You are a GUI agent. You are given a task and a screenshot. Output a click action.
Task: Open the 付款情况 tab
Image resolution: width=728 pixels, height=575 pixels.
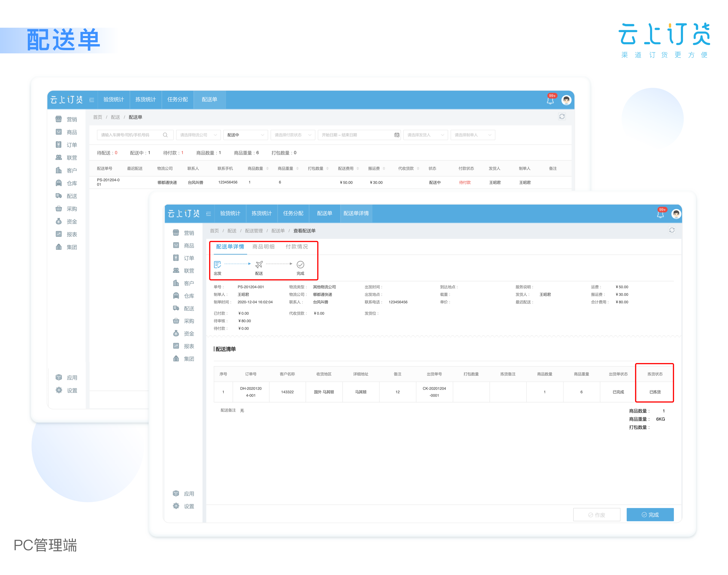pyautogui.click(x=297, y=247)
